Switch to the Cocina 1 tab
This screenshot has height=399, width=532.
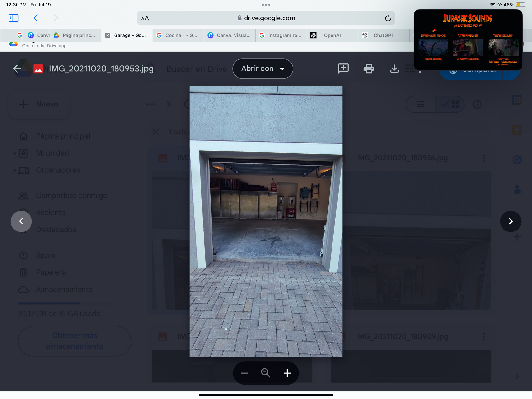[x=181, y=35]
